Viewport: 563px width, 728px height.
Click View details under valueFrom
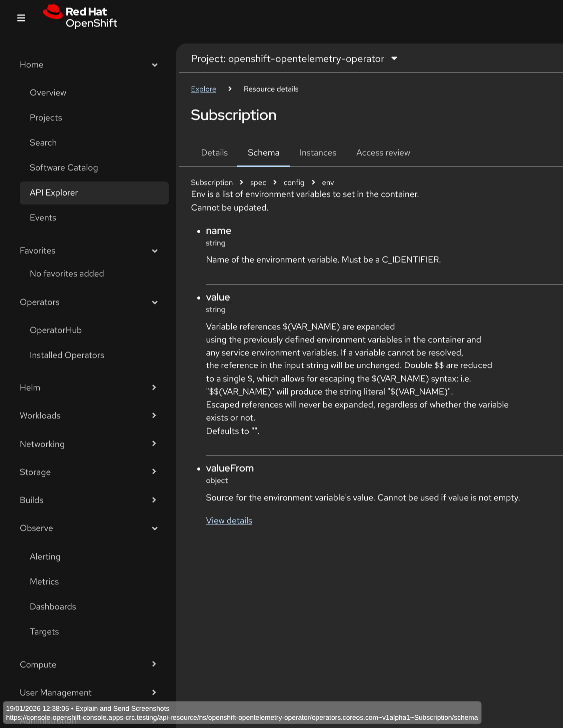pos(229,521)
